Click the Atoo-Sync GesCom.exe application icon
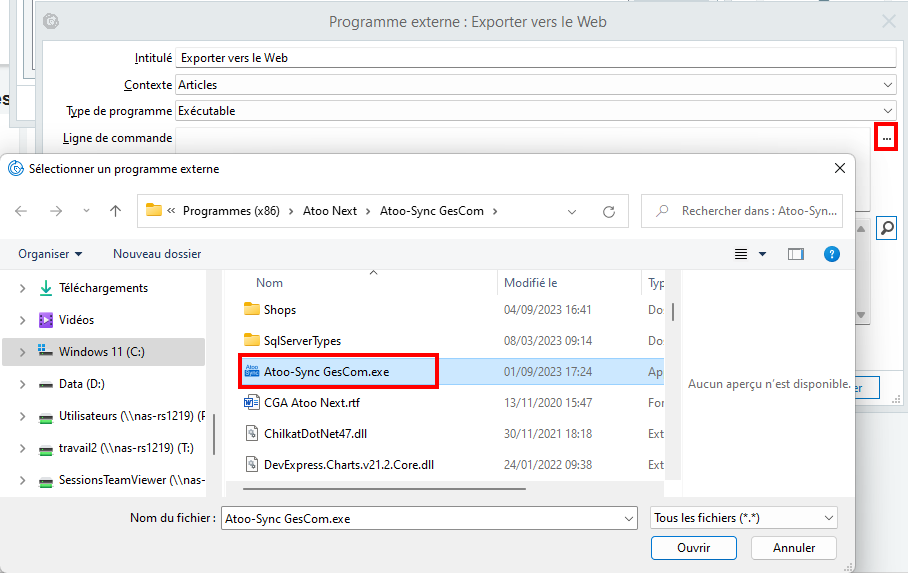 coord(251,371)
